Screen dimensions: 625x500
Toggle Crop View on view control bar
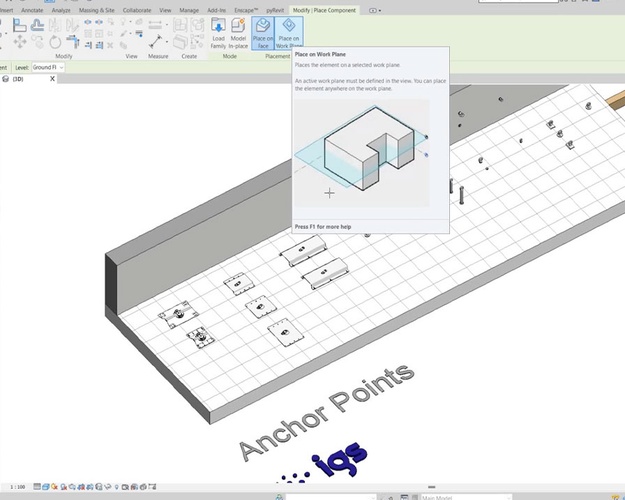(x=81, y=486)
